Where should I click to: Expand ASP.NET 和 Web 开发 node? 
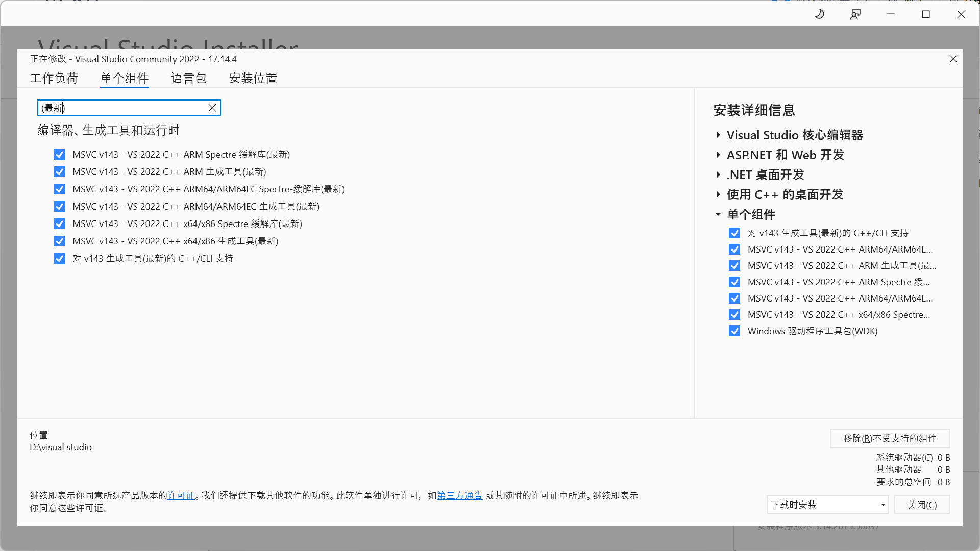tap(718, 155)
